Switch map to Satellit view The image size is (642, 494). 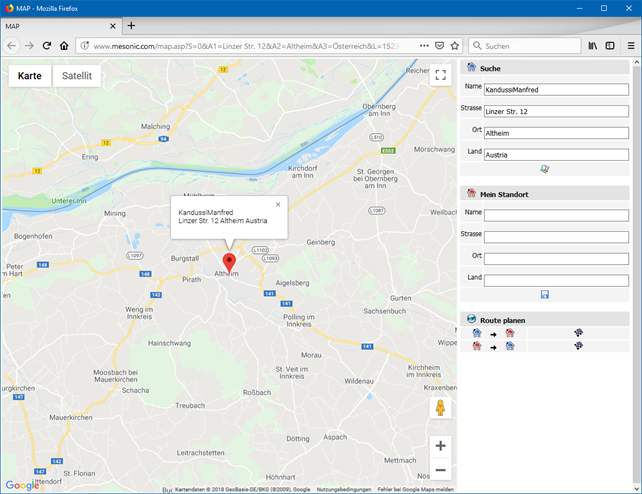click(x=76, y=76)
